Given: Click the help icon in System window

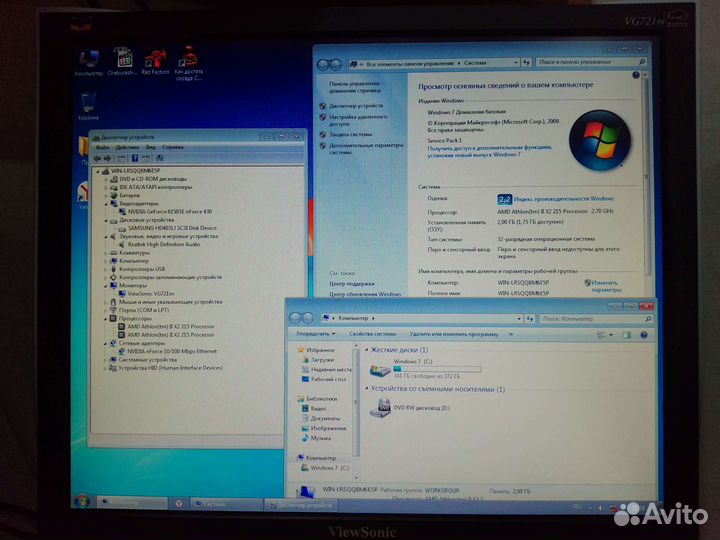Looking at the screenshot, I should [x=636, y=75].
